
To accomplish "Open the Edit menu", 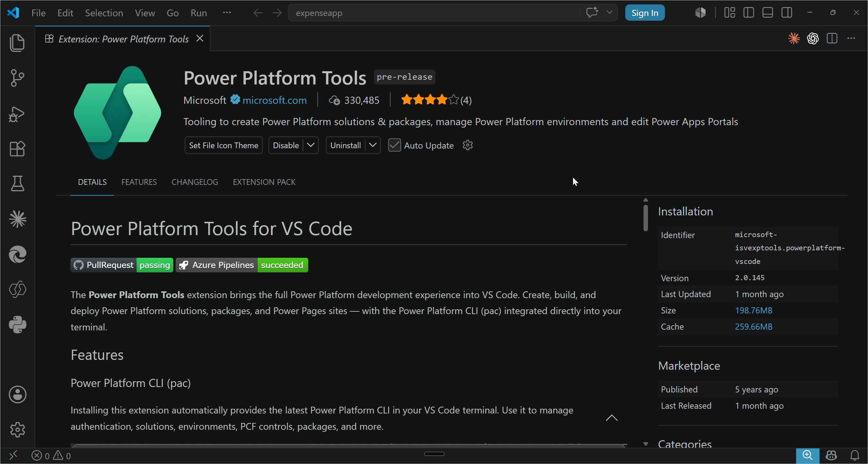I will pyautogui.click(x=65, y=13).
